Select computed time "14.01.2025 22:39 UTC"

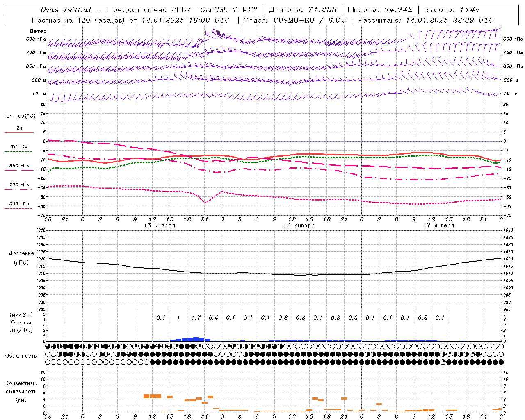pyautogui.click(x=450, y=20)
